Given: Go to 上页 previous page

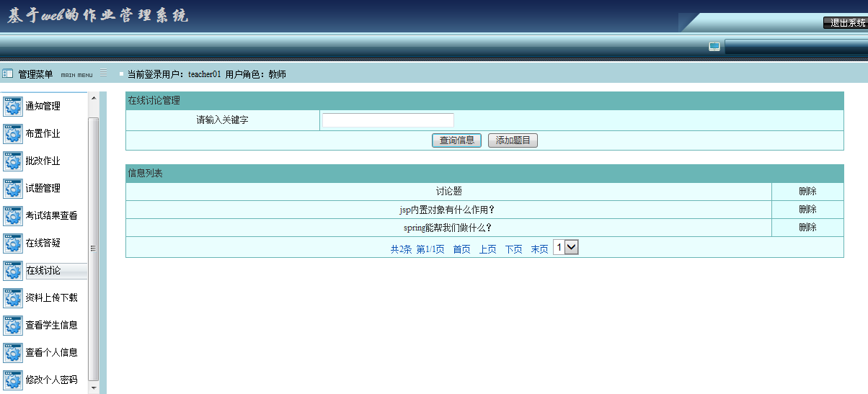Looking at the screenshot, I should 487,249.
